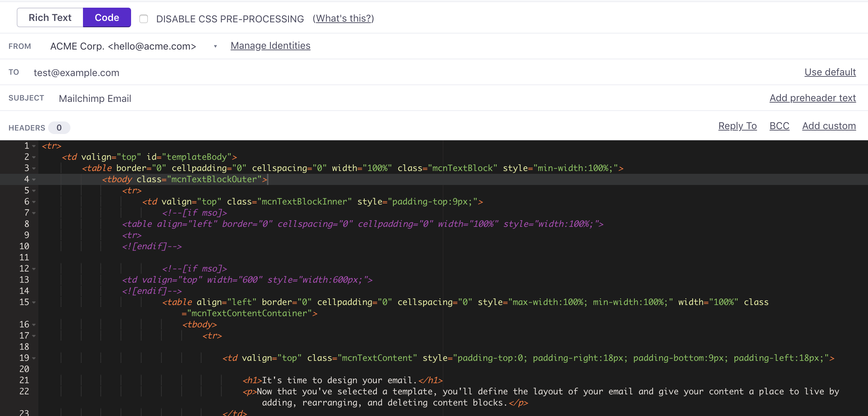Open Reply To settings
868x416 pixels.
[x=737, y=126]
